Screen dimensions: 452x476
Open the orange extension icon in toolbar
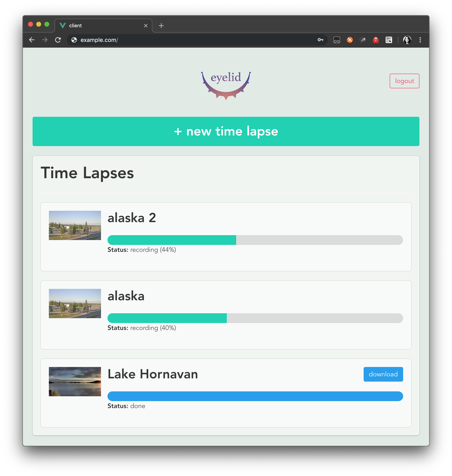point(350,40)
